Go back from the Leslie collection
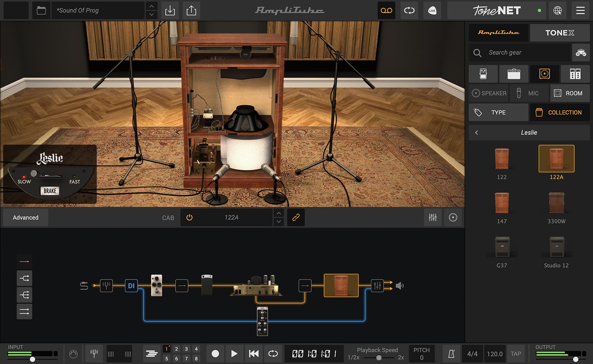This screenshot has width=593, height=364. (x=477, y=133)
